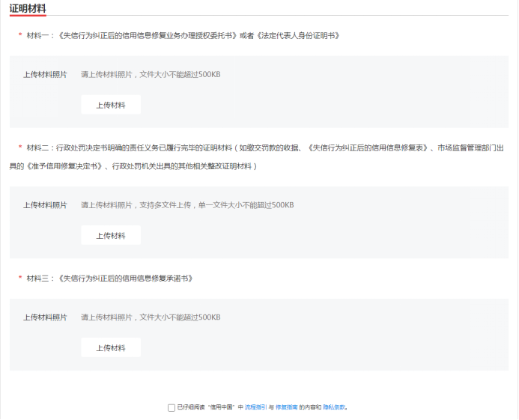Open the 流程指引 link
Screen dimensions: 519x420
click(x=255, y=407)
